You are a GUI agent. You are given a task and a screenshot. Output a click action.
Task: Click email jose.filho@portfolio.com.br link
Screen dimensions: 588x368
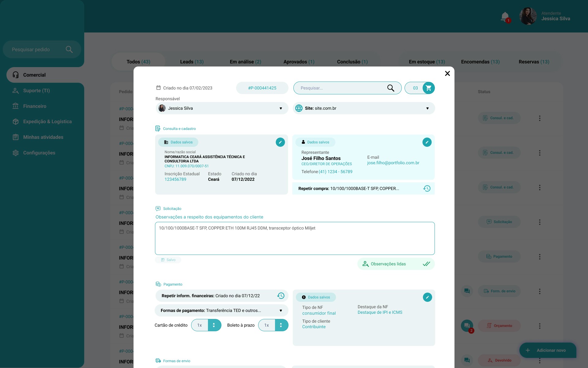point(393,163)
